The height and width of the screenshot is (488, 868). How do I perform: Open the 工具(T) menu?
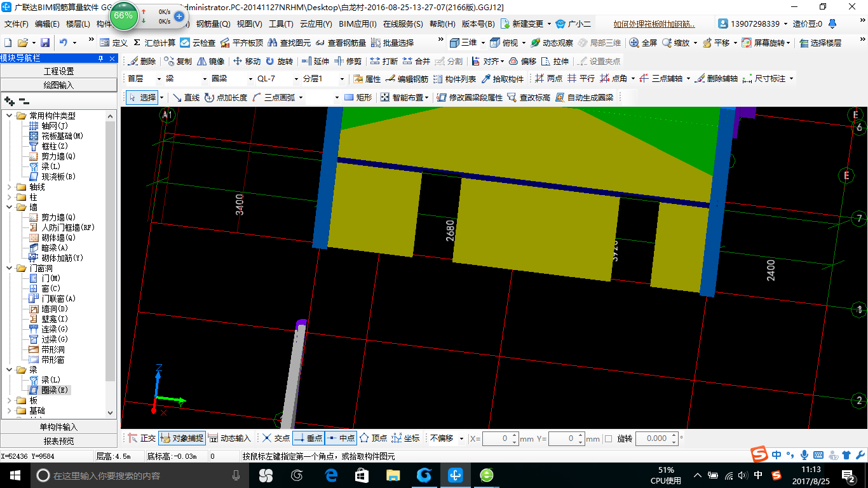click(x=281, y=24)
